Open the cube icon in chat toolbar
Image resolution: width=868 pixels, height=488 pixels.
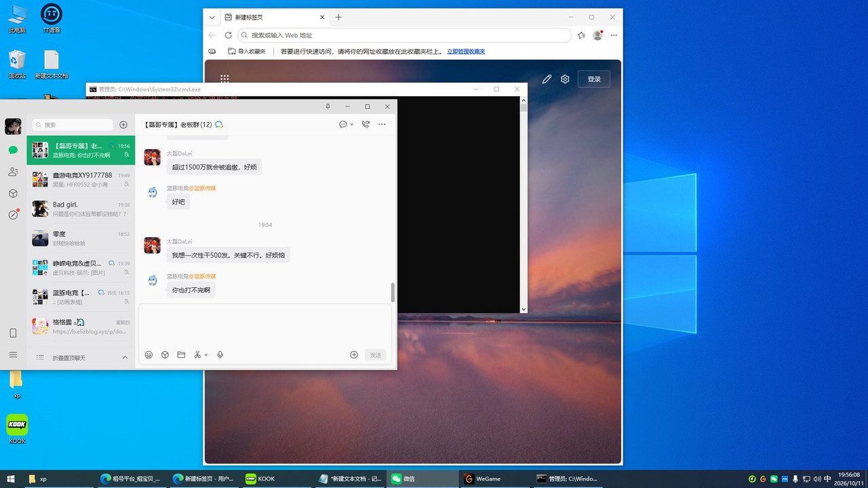[x=165, y=354]
